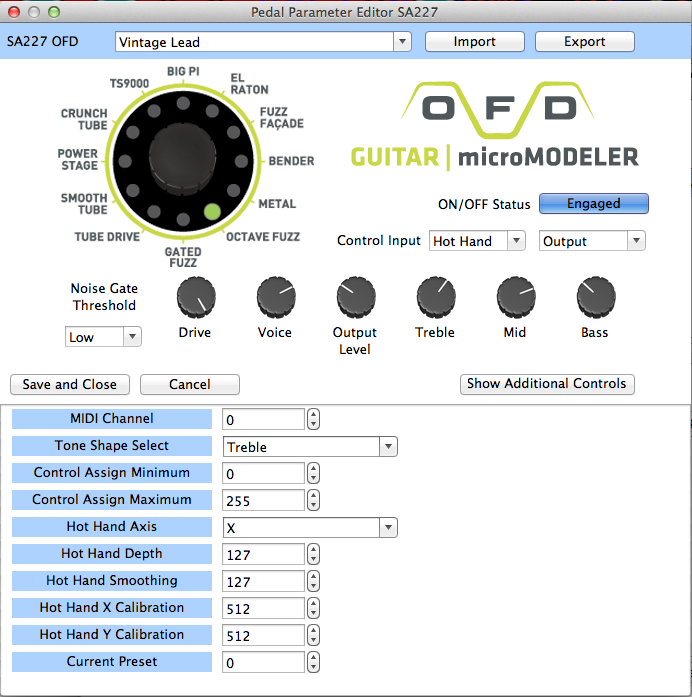The height and width of the screenshot is (697, 692).
Task: Click the Hot Hand X Calibration field
Action: pyautogui.click(x=263, y=609)
